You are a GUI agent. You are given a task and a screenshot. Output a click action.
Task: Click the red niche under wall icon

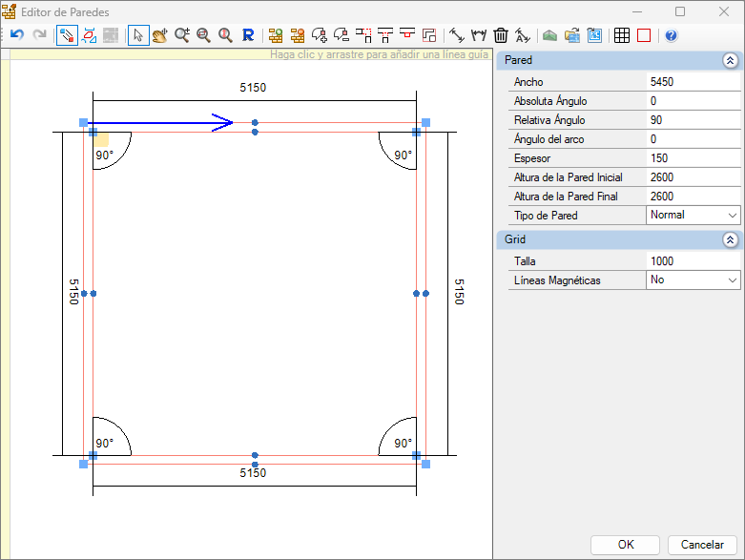point(407,34)
